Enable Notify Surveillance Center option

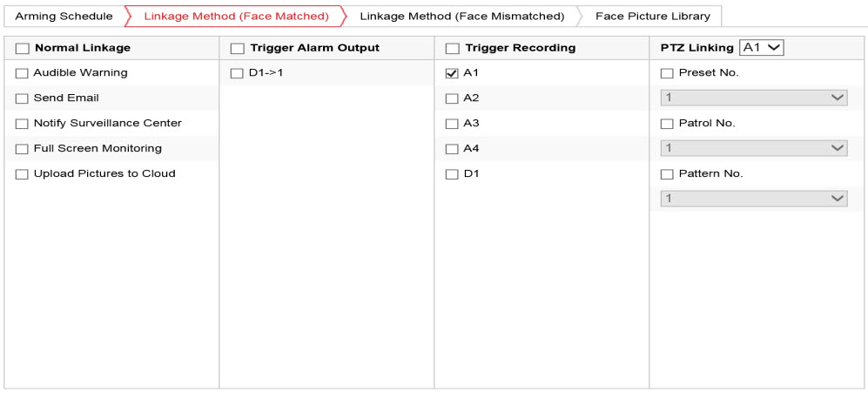click(x=23, y=125)
